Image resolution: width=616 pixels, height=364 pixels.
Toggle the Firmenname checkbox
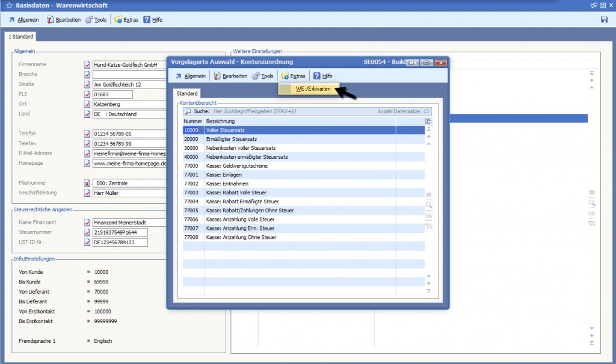[x=87, y=64]
